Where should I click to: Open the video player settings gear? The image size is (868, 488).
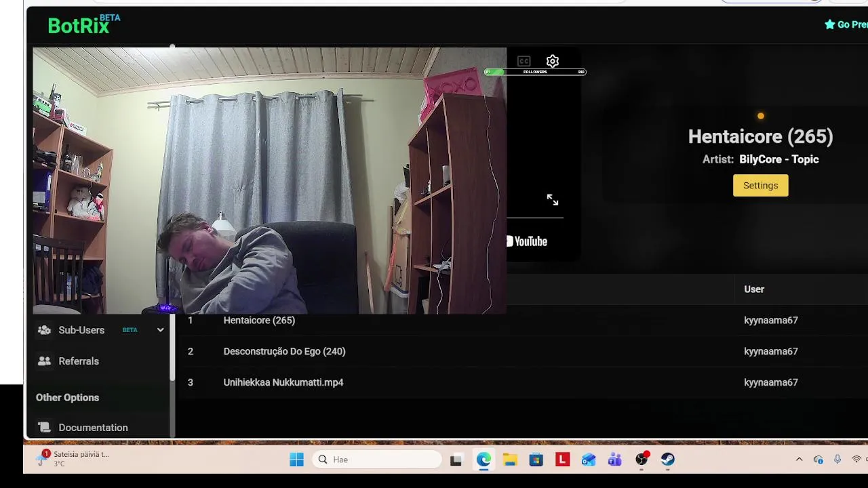click(553, 61)
